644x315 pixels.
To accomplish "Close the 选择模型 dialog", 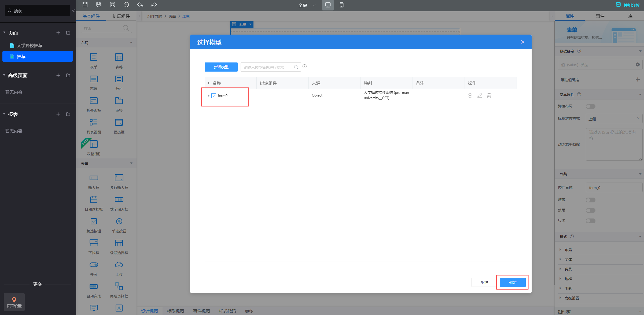I will click(522, 42).
